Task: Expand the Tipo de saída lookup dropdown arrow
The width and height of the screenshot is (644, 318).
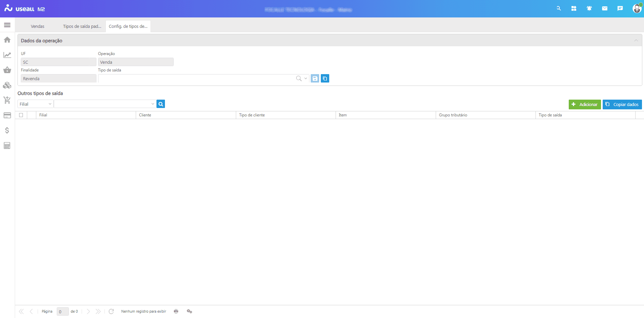Action: click(305, 78)
